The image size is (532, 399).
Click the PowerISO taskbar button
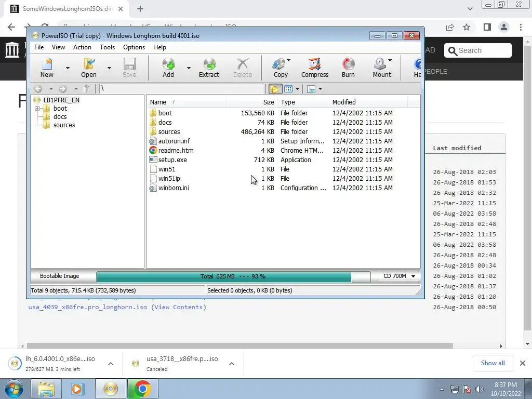point(111,389)
